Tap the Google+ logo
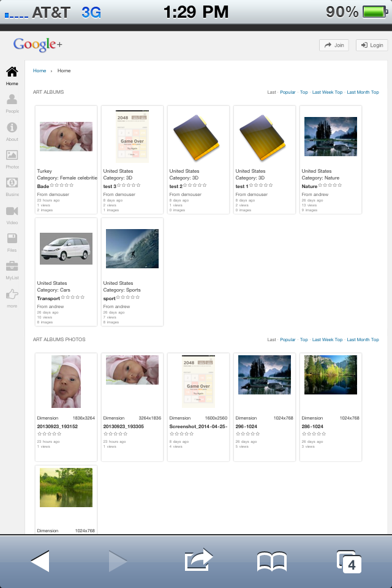The height and width of the screenshot is (588, 392). [37, 45]
